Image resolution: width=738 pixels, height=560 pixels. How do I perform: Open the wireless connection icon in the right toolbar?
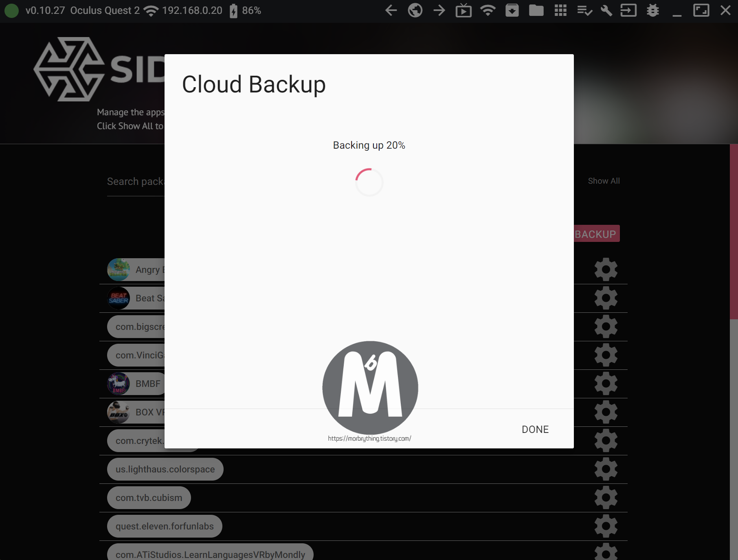tap(488, 11)
